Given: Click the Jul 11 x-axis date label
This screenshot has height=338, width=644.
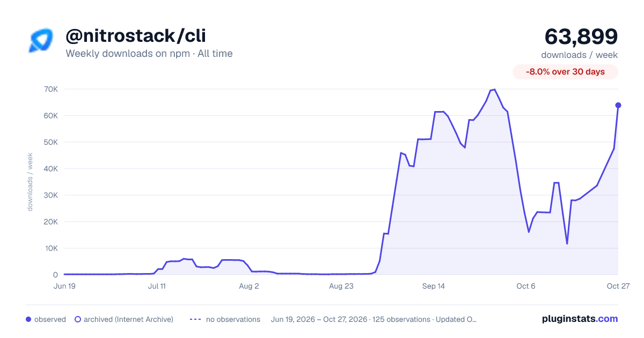Looking at the screenshot, I should coord(157,286).
